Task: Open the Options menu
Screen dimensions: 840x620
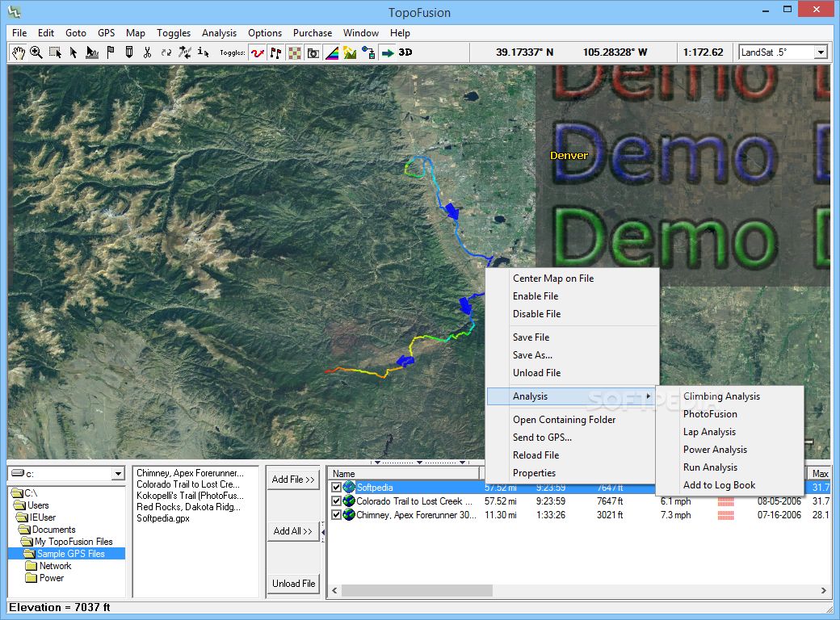Action: pyautogui.click(x=265, y=33)
